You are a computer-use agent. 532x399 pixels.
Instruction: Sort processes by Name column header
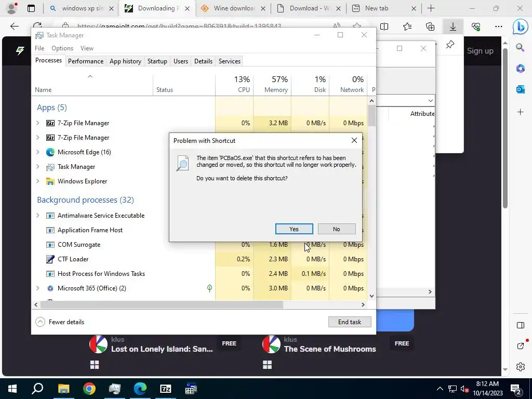[92, 86]
